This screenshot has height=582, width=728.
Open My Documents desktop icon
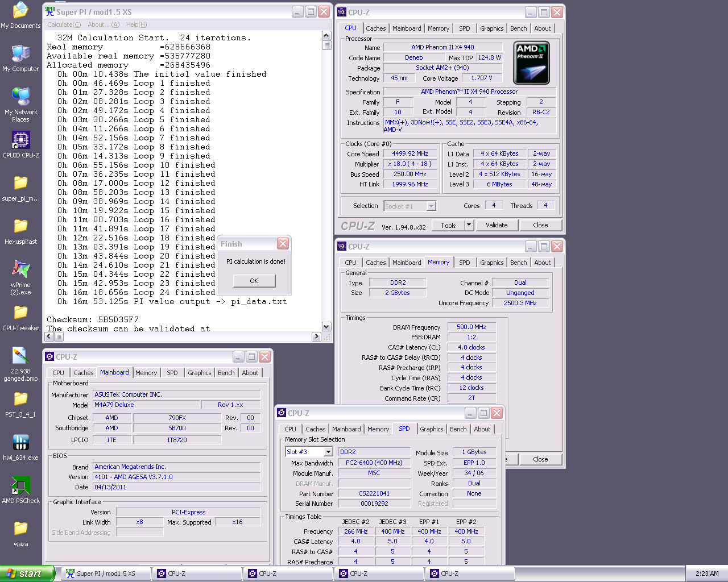[20, 15]
